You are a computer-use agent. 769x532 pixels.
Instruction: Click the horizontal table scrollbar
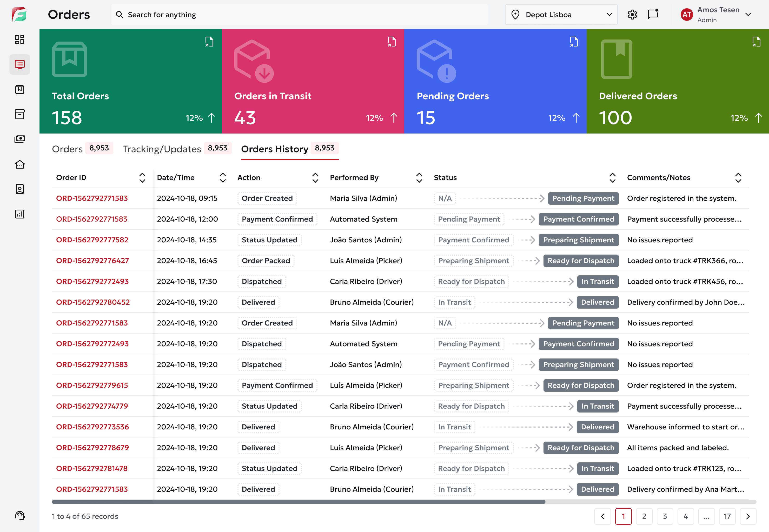pos(298,502)
